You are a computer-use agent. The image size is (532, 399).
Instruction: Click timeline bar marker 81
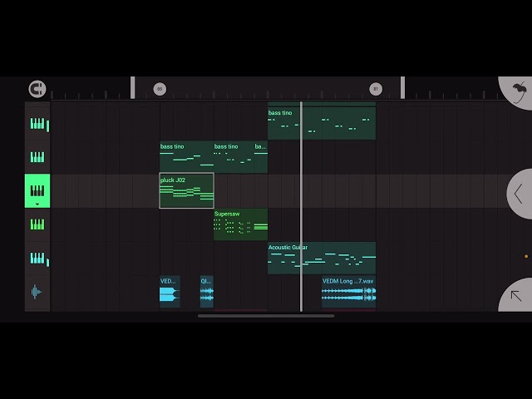tap(376, 89)
